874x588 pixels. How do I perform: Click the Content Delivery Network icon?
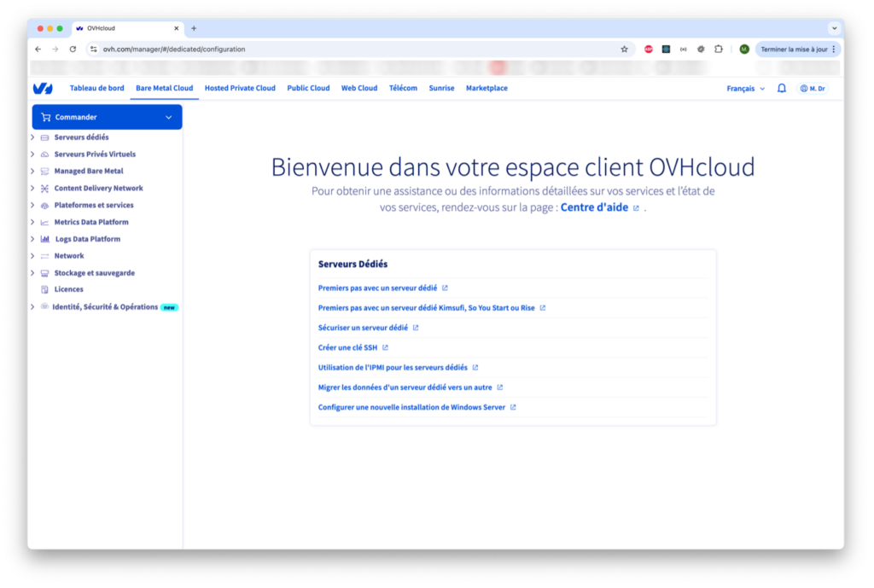pyautogui.click(x=44, y=189)
